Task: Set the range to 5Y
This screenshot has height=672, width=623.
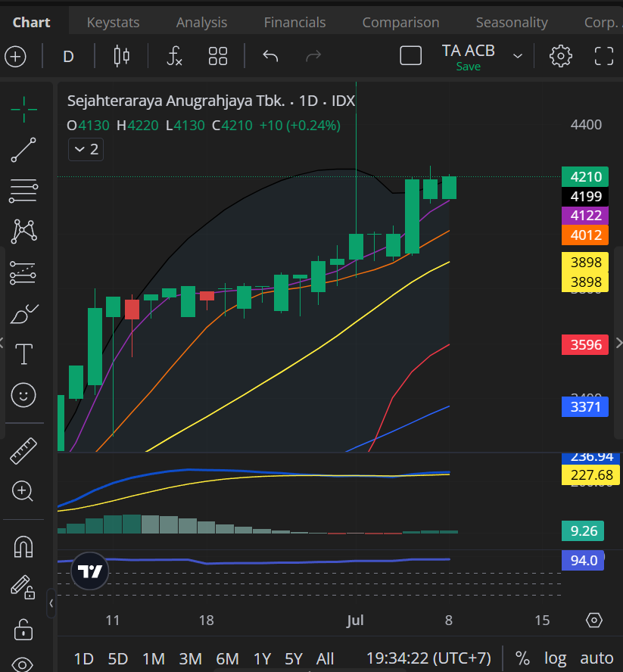Action: tap(294, 658)
